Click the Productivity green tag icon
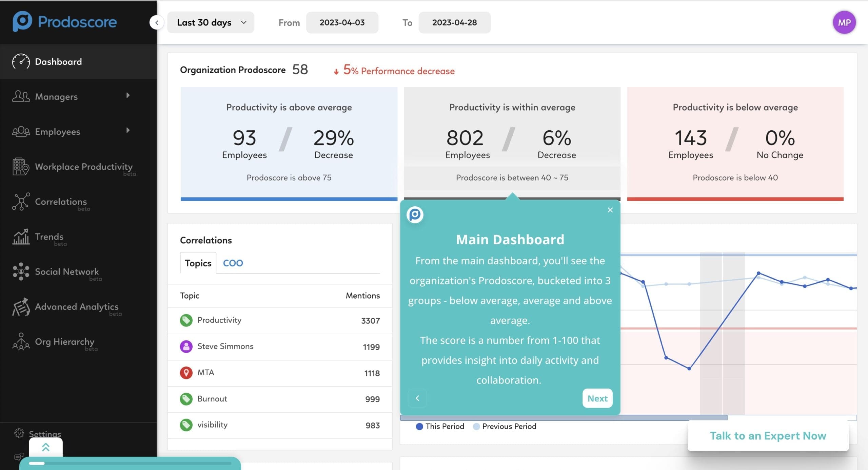This screenshot has width=868, height=470. [186, 320]
